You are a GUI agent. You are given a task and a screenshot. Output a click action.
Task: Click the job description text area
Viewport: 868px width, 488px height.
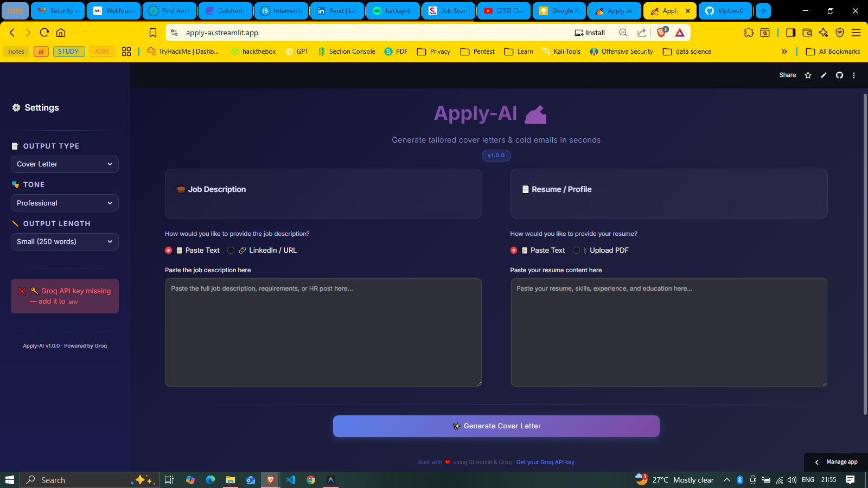coord(323,332)
